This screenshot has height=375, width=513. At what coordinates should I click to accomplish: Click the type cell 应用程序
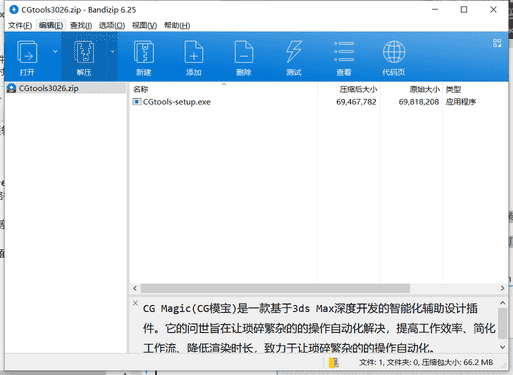[461, 102]
